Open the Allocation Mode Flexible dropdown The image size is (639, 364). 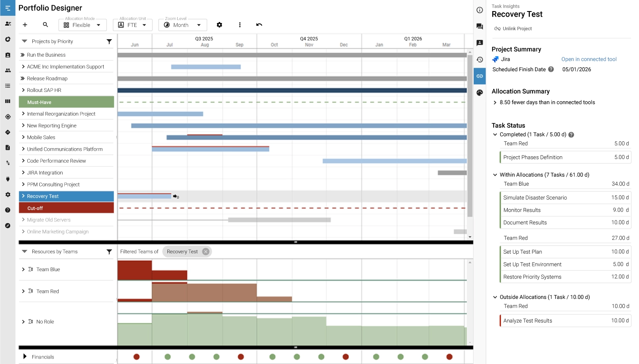click(x=82, y=25)
